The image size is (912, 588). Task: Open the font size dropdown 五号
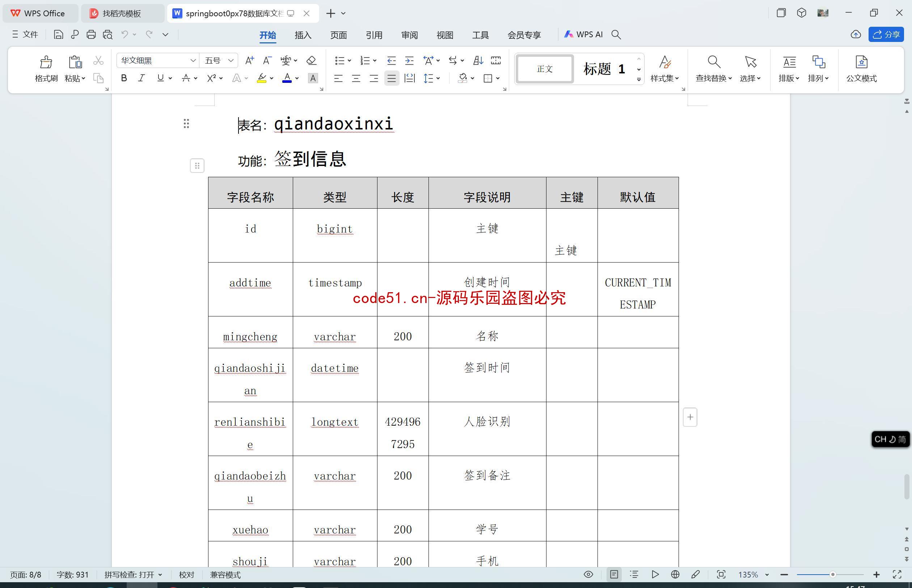pos(231,60)
